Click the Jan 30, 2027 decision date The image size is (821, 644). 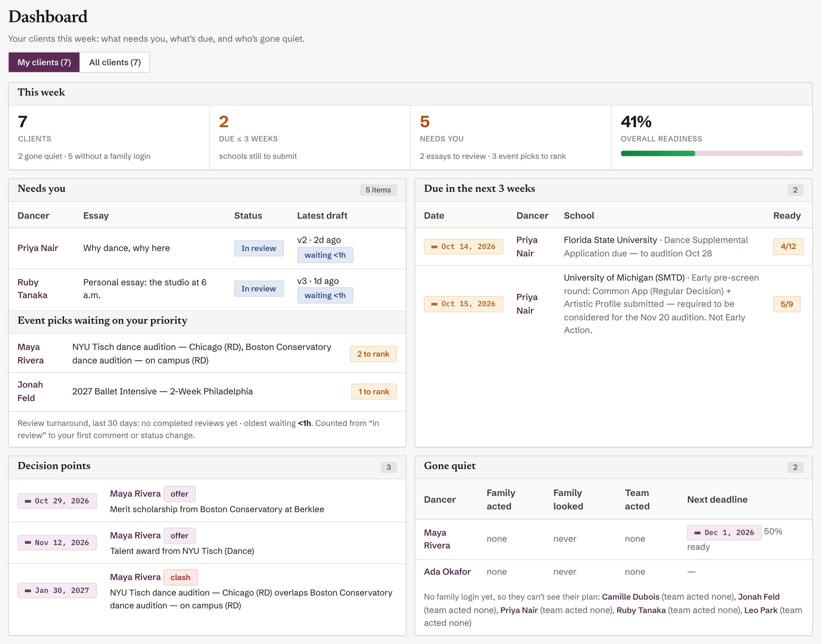(x=57, y=591)
